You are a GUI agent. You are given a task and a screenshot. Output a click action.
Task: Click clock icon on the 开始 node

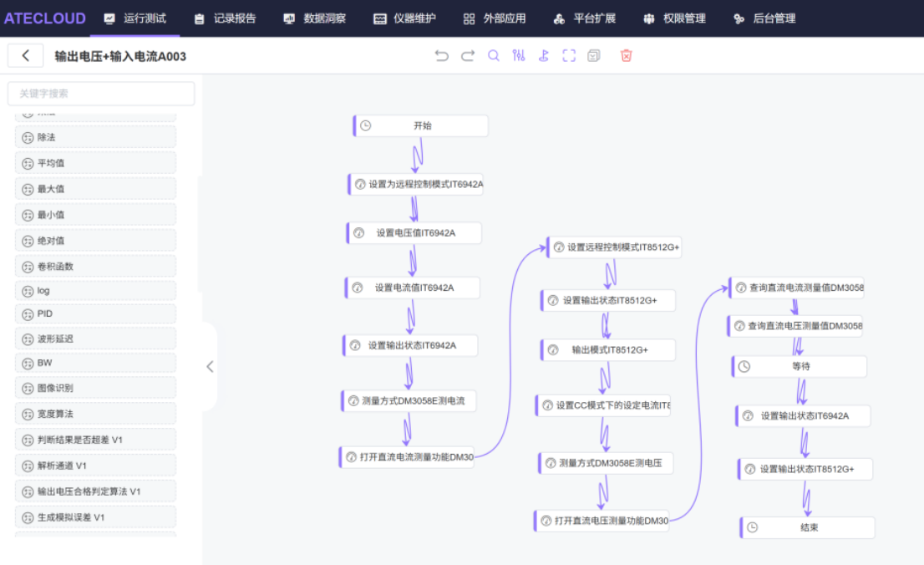366,125
